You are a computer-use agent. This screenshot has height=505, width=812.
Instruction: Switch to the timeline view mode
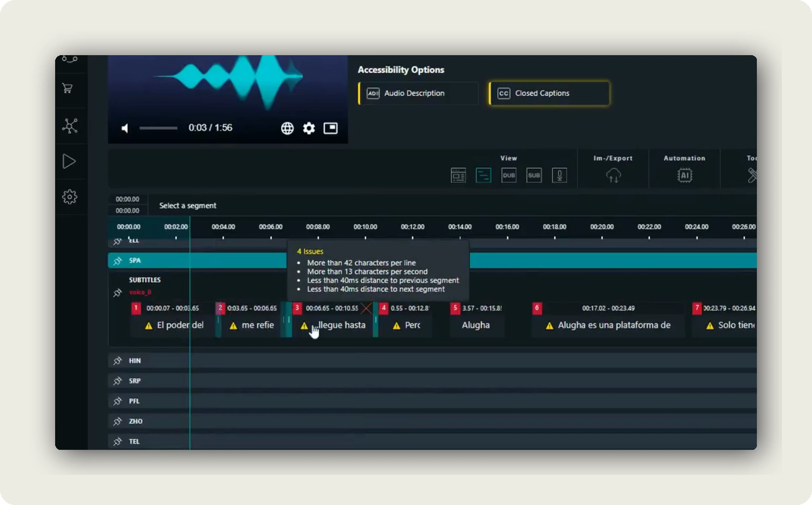[x=483, y=175]
